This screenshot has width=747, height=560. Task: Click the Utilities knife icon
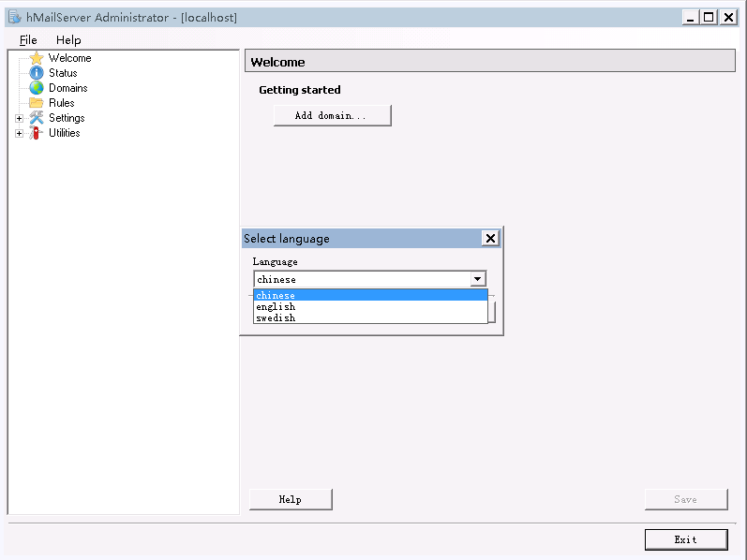pos(36,133)
